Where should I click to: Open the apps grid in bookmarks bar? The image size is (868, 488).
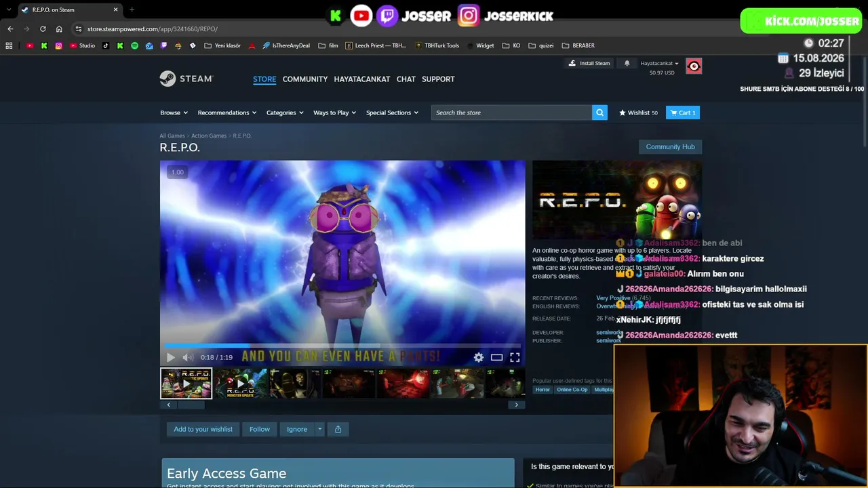pos(9,45)
